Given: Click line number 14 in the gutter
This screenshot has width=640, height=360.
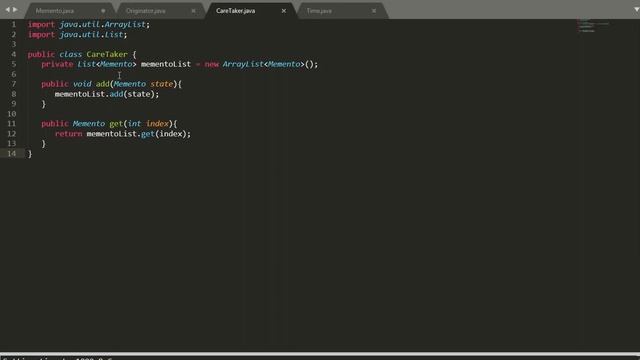Looking at the screenshot, I should click(x=11, y=153).
